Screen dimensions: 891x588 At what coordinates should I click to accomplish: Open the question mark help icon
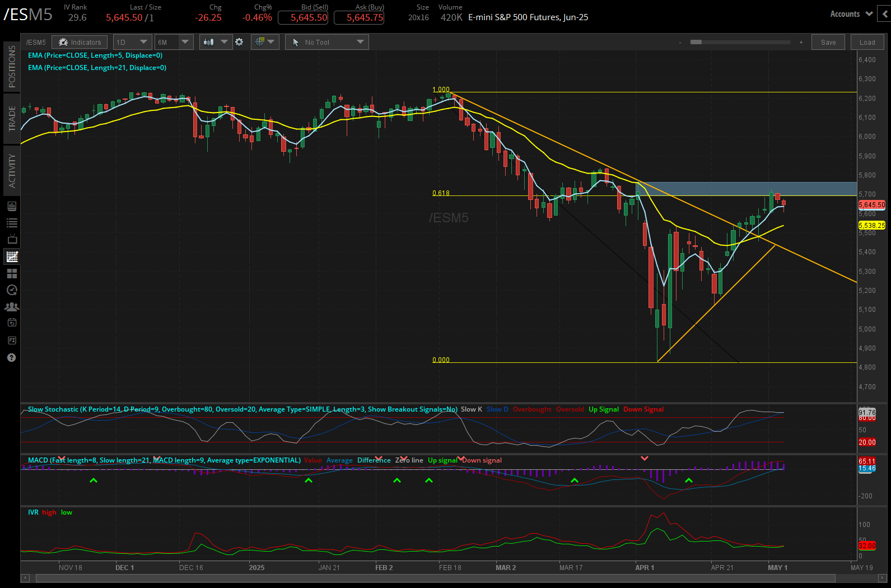pyautogui.click(x=11, y=357)
